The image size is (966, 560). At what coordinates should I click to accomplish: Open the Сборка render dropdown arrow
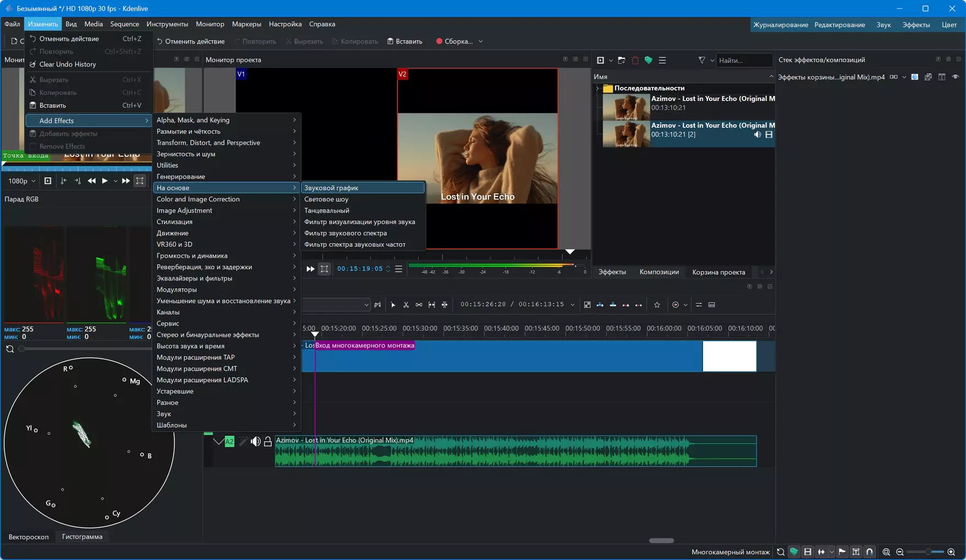(x=481, y=41)
